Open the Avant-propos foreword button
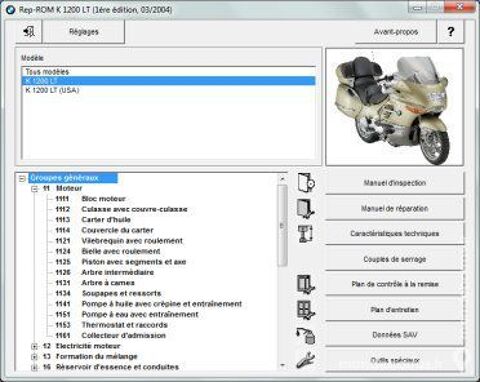 [x=396, y=32]
